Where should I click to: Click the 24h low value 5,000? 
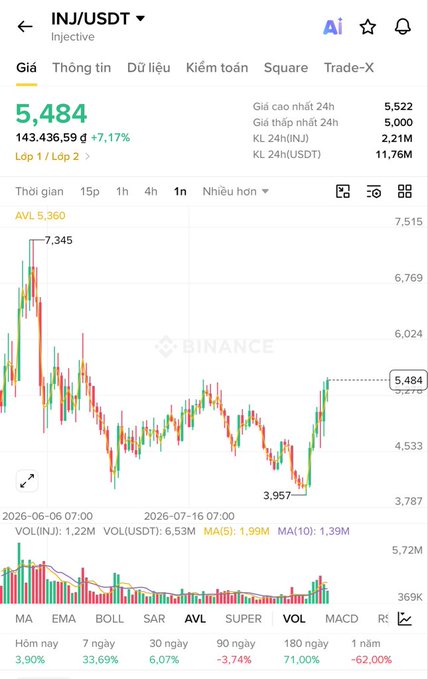click(398, 123)
